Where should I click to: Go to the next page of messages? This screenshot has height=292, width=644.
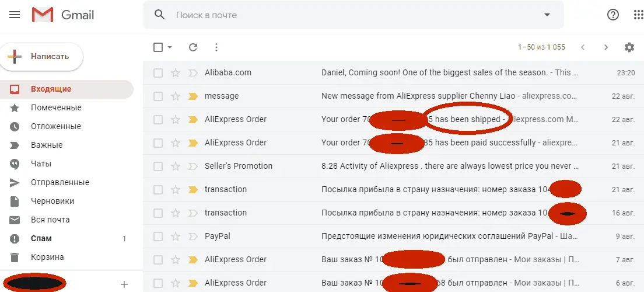[606, 47]
